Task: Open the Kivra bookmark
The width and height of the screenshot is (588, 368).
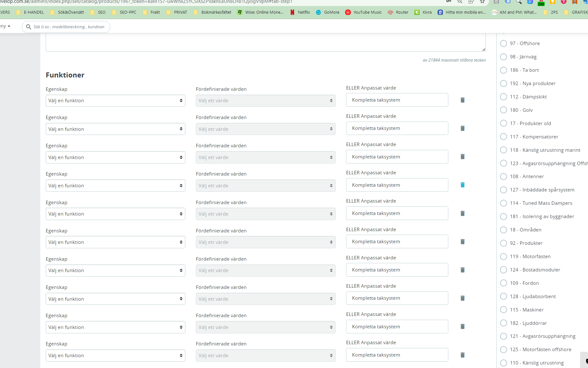Action: pos(423,12)
